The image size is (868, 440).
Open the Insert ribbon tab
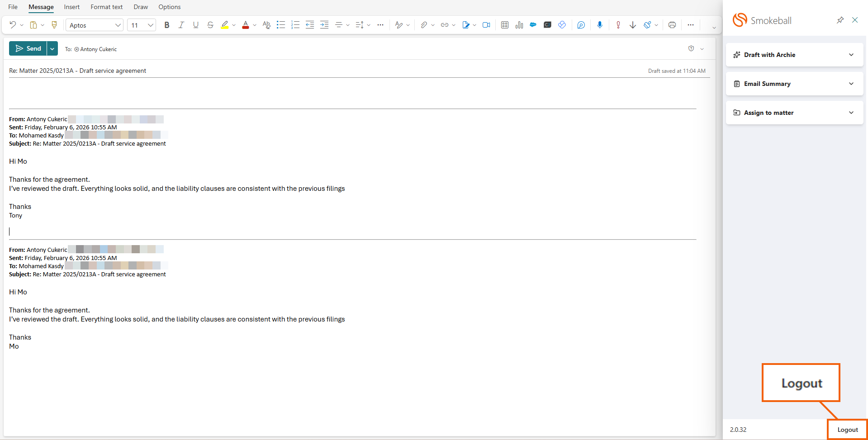[x=71, y=7]
